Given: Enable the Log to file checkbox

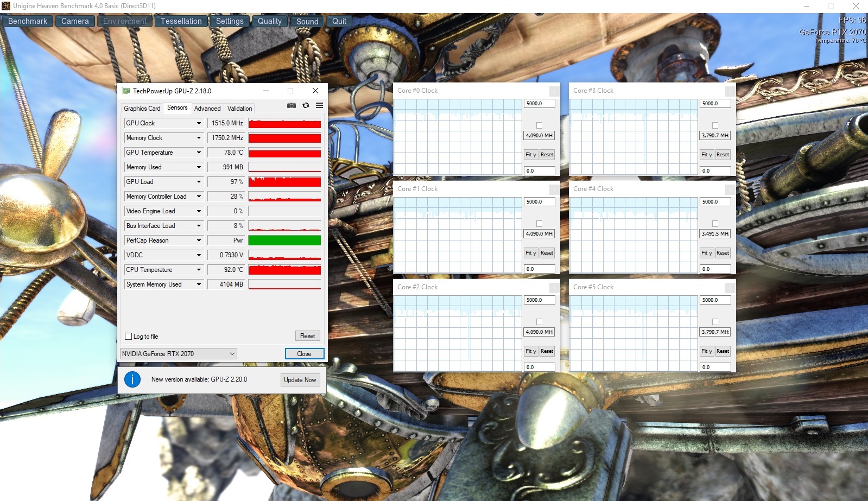Looking at the screenshot, I should click(x=129, y=336).
